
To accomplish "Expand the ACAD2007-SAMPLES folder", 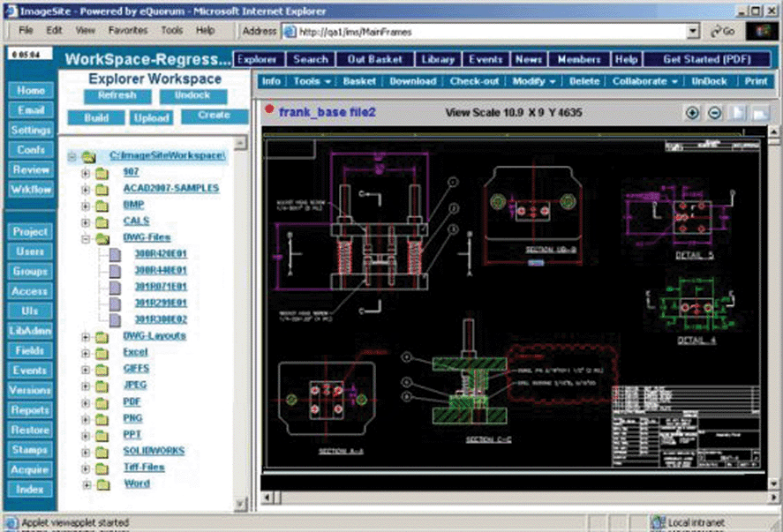I will coord(87,189).
